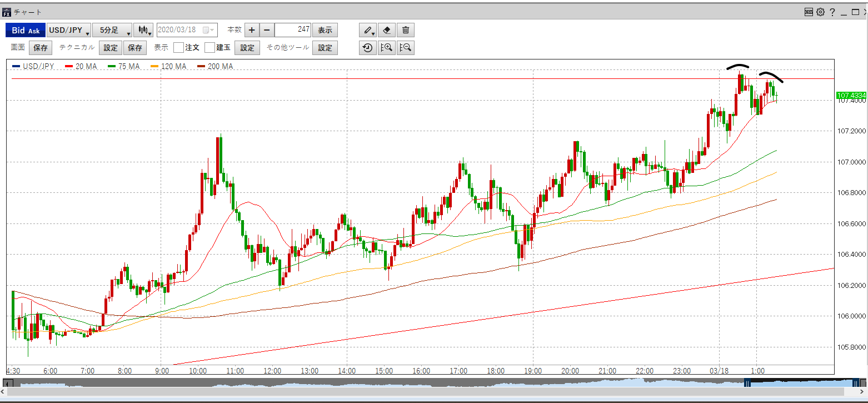Screen dimensions: 868x403
Task: Click the right handle of the range navigator
Action: tap(856, 383)
